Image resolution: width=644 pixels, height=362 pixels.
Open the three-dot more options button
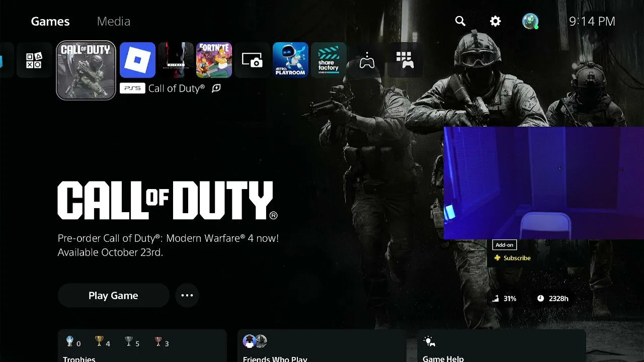tap(187, 296)
